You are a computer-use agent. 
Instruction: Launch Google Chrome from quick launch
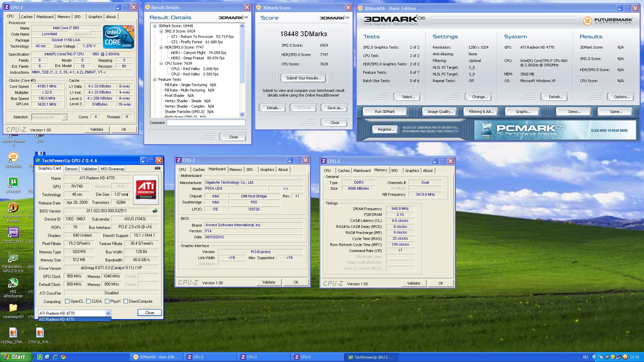pos(63,357)
